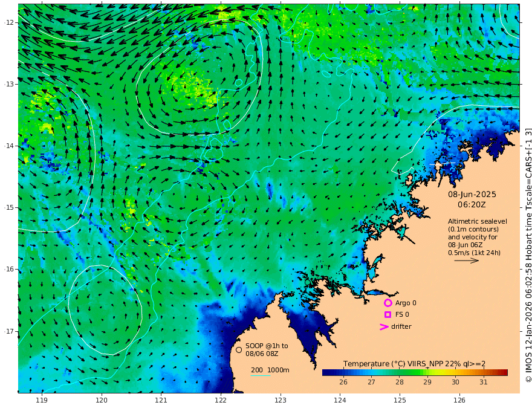Click the time label 06:20Z
The width and height of the screenshot is (532, 411).
point(472,205)
